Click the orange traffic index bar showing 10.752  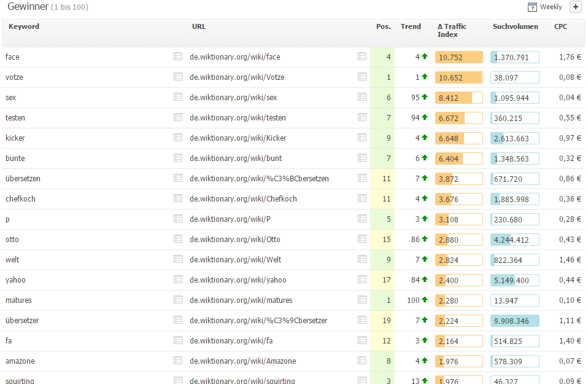pyautogui.click(x=458, y=57)
